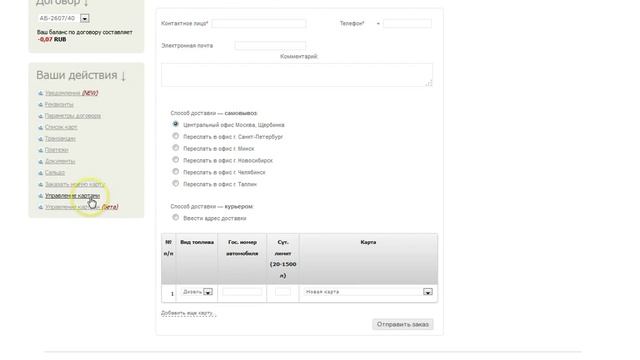Click the Заказать новую карту link

(x=75, y=184)
